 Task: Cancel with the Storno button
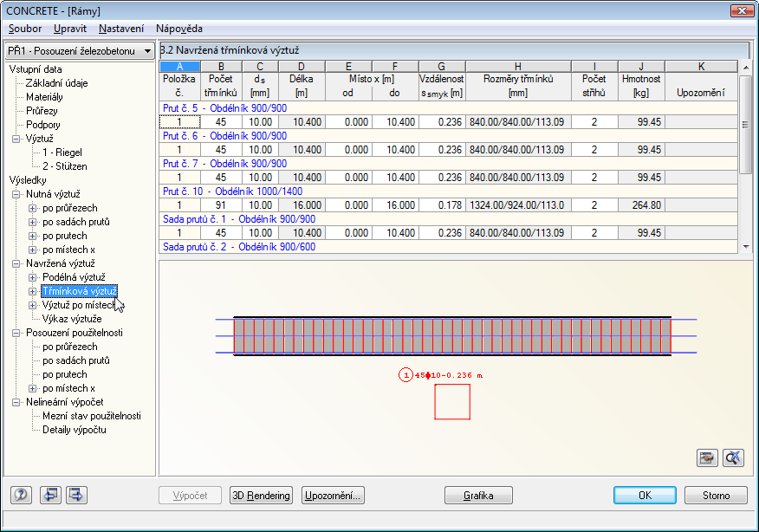[716, 496]
